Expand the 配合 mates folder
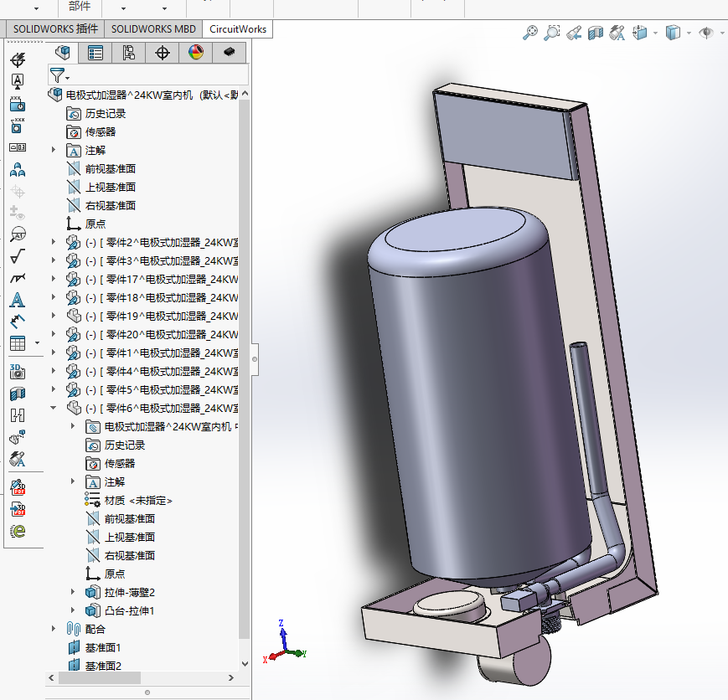The width and height of the screenshot is (728, 700). tap(54, 629)
